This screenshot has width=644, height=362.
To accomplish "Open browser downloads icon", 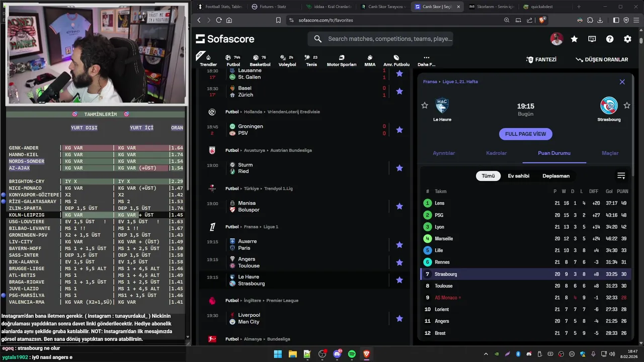I will point(600,20).
